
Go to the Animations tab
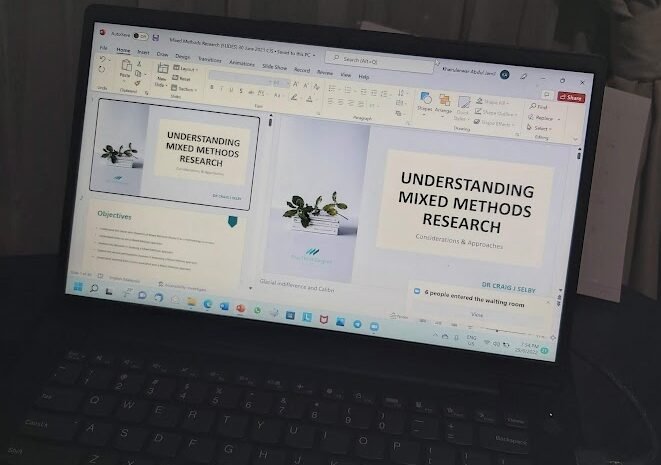coord(242,63)
